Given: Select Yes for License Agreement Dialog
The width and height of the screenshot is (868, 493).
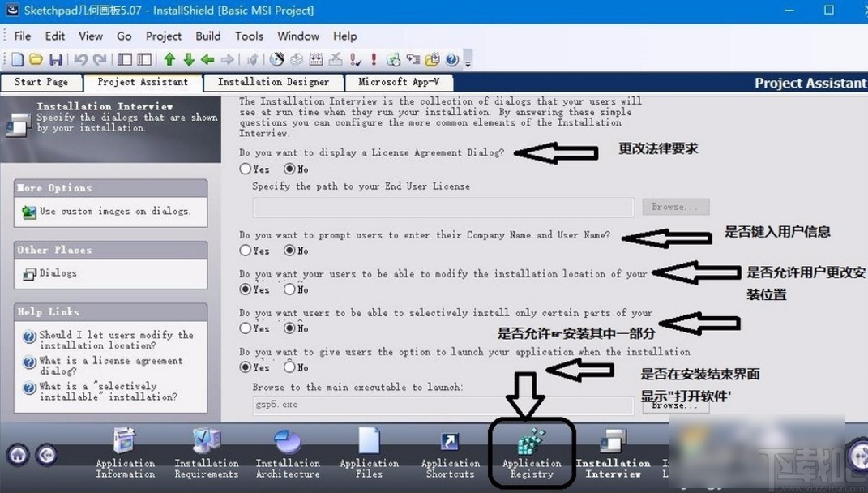Looking at the screenshot, I should coord(246,169).
